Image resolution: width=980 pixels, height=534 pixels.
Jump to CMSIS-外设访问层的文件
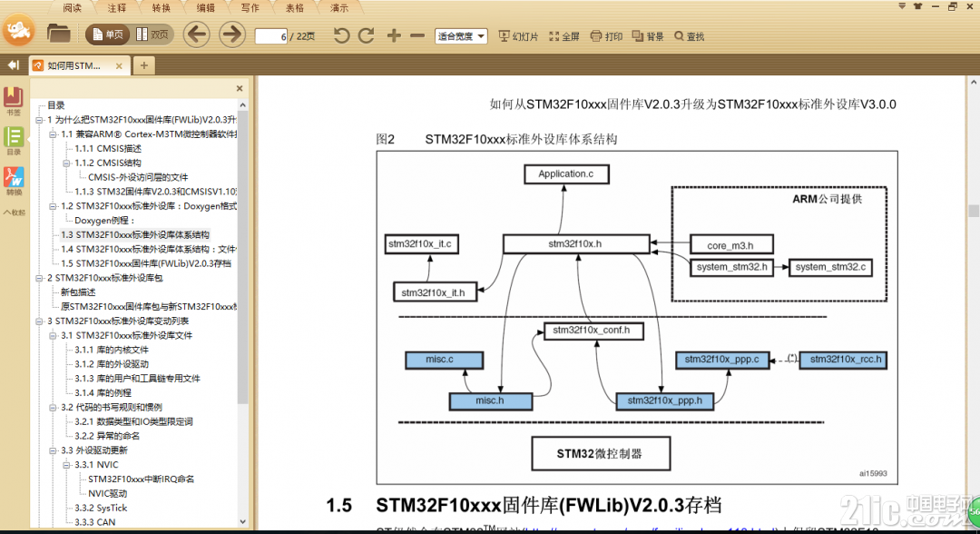click(x=138, y=178)
